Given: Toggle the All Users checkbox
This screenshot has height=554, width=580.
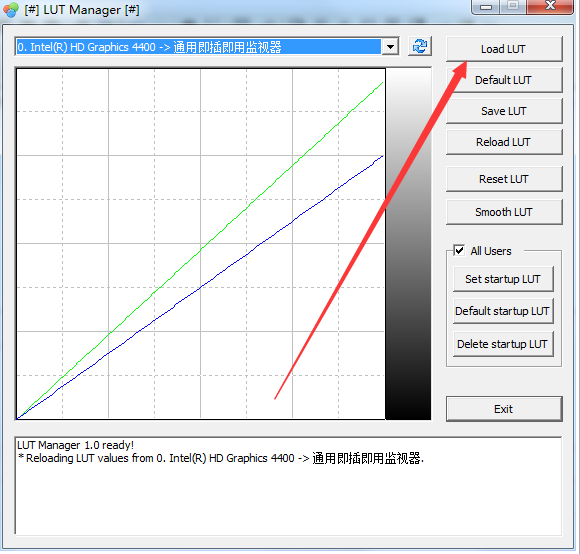Looking at the screenshot, I should point(459,251).
